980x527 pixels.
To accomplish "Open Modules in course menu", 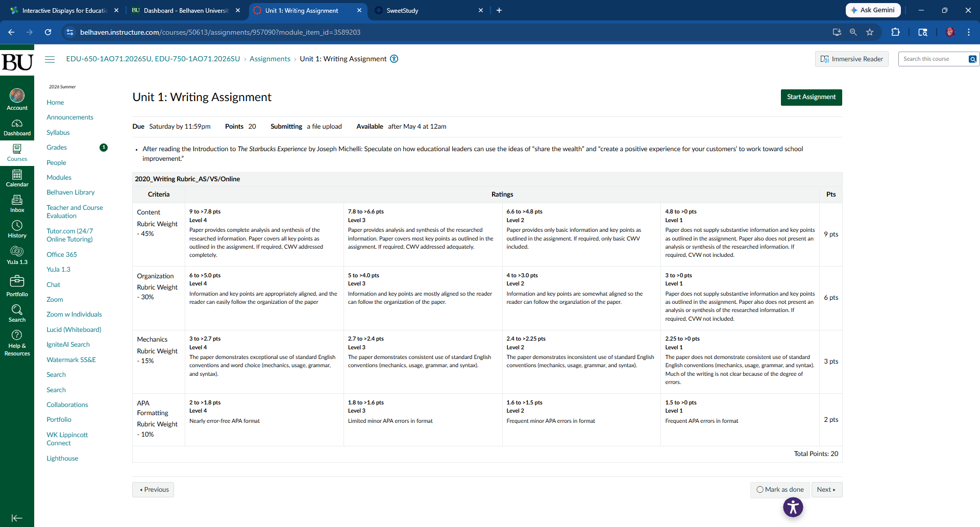I will pyautogui.click(x=59, y=177).
